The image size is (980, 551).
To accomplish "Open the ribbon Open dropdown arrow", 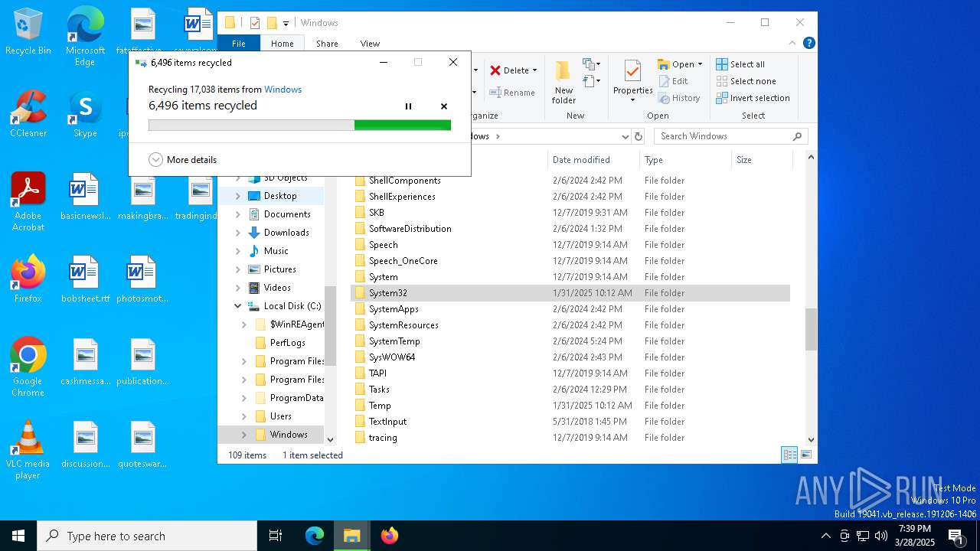I will pos(700,64).
